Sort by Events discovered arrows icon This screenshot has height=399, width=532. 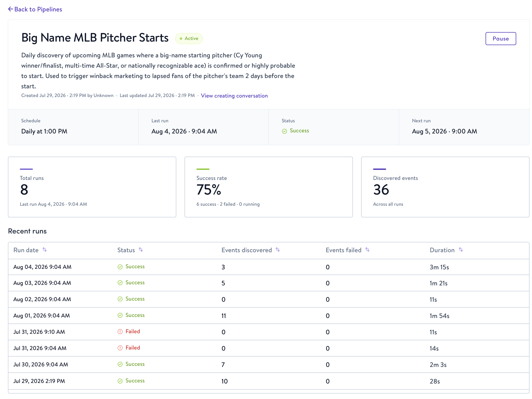(278, 250)
